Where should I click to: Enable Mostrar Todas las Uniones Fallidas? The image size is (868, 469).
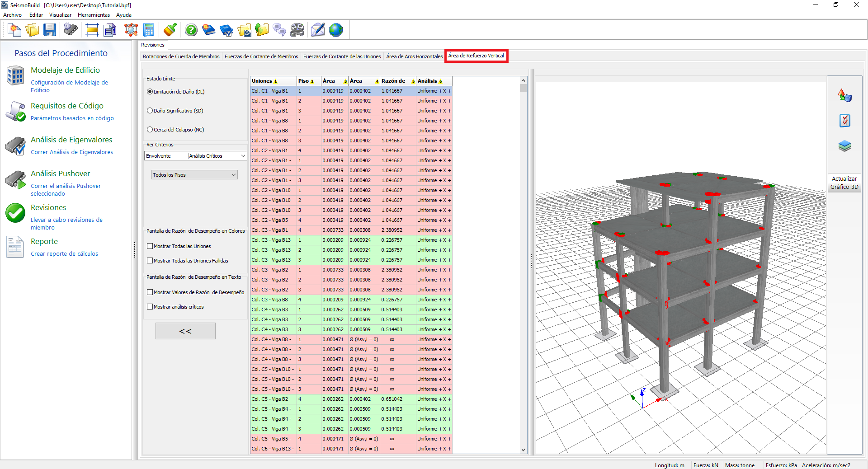point(150,261)
